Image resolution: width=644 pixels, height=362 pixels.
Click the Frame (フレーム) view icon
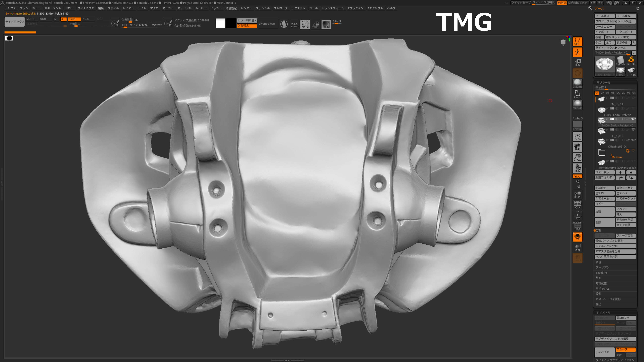pos(577,136)
